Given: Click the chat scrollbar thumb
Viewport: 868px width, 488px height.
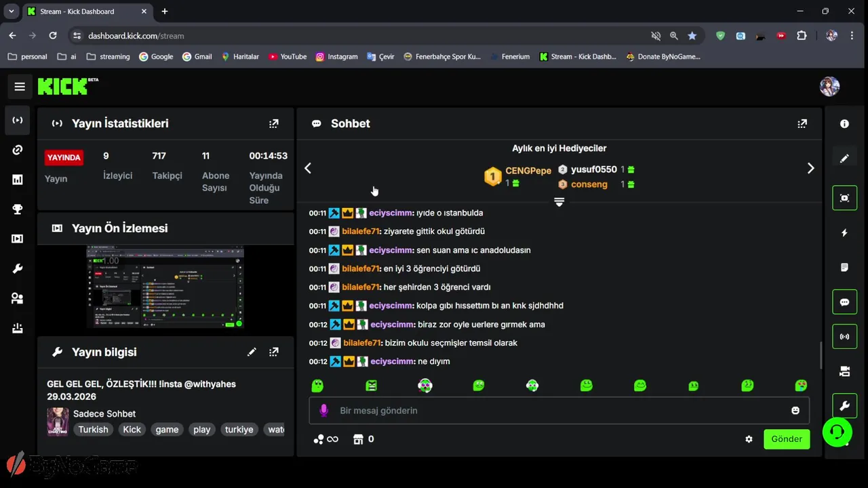Looking at the screenshot, I should coord(821,355).
